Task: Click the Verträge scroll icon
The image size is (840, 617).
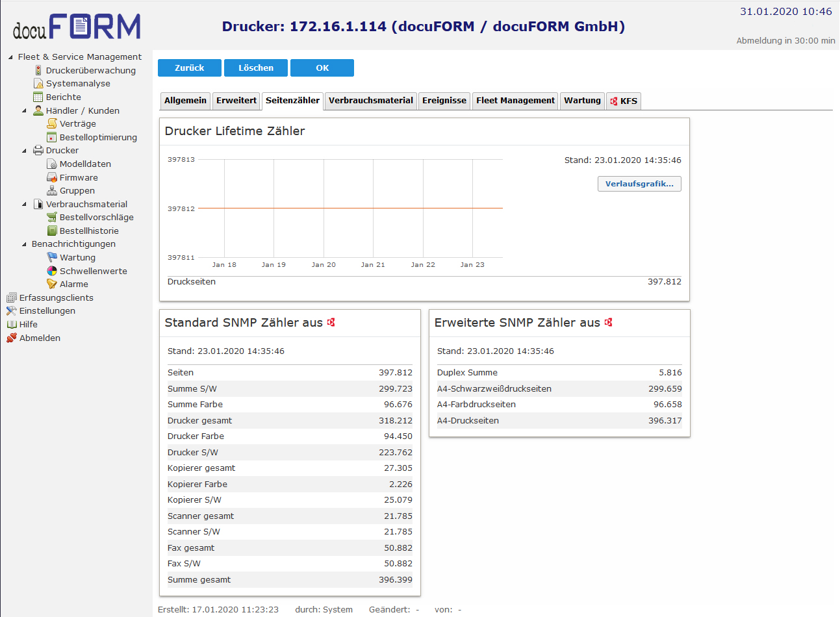Action: click(x=52, y=123)
